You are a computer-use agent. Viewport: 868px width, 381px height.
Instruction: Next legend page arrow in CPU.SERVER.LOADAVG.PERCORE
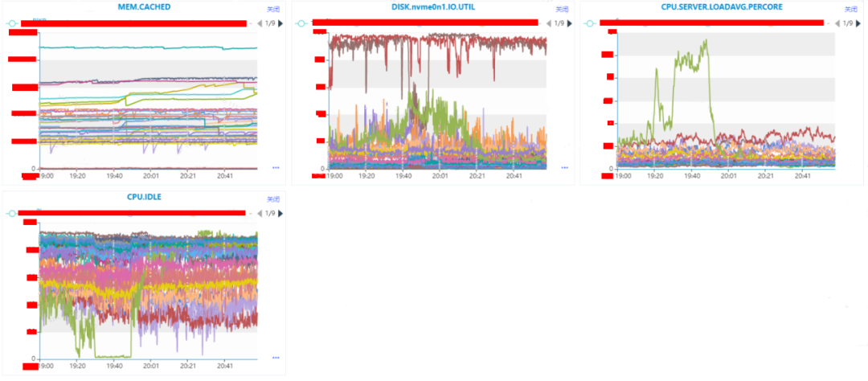[858, 23]
